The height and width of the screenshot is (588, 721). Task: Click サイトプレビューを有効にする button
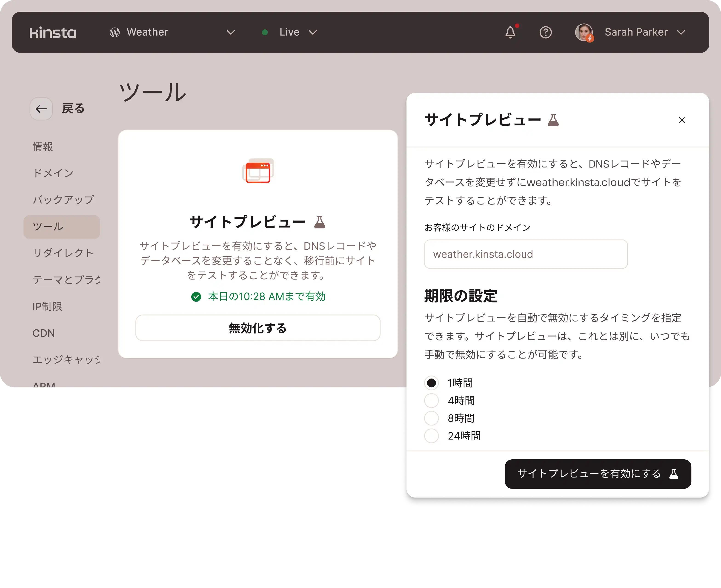pos(598,474)
